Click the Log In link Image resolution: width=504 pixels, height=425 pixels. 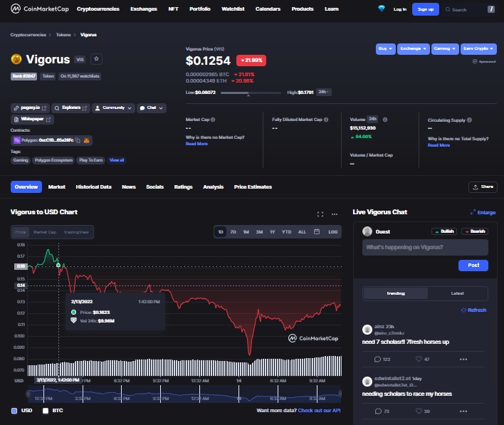click(400, 9)
